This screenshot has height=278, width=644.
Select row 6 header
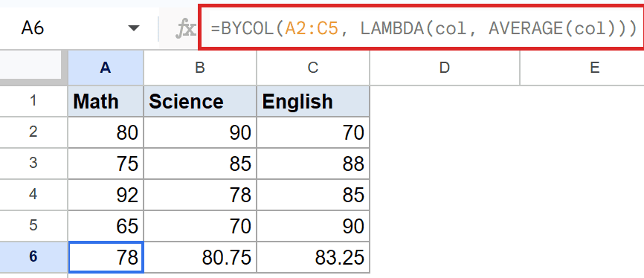[x=33, y=257]
